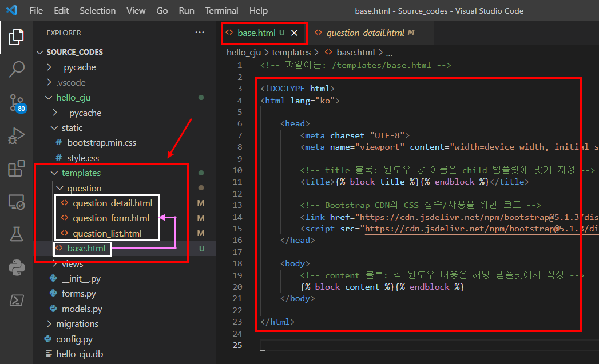Click Python icon next to models.py
This screenshot has width=599, height=364.
pos(53,309)
